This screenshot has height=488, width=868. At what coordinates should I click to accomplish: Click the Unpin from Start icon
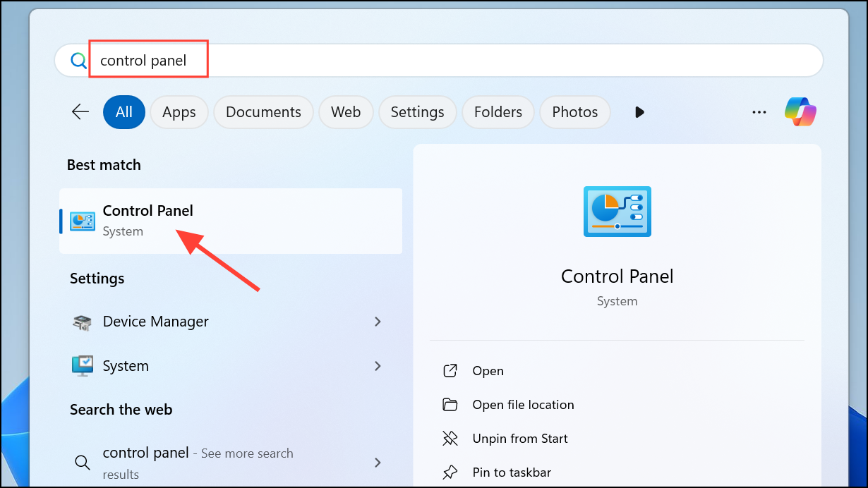tap(450, 439)
